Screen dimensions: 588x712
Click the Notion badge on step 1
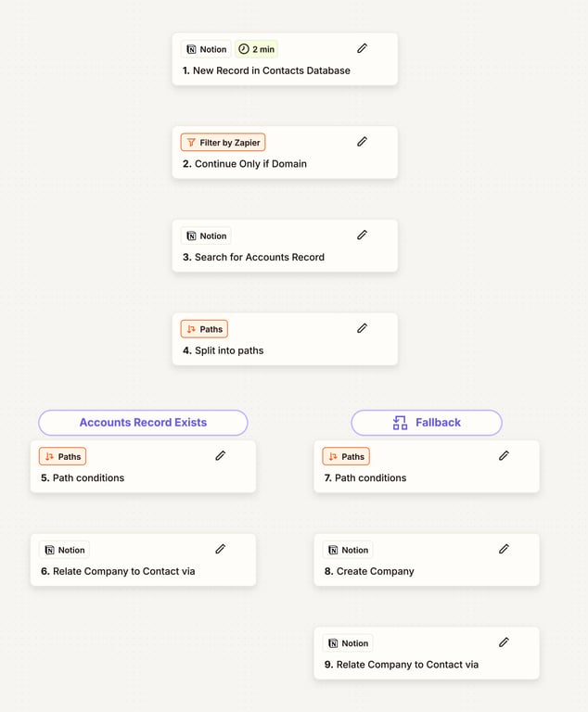click(206, 49)
